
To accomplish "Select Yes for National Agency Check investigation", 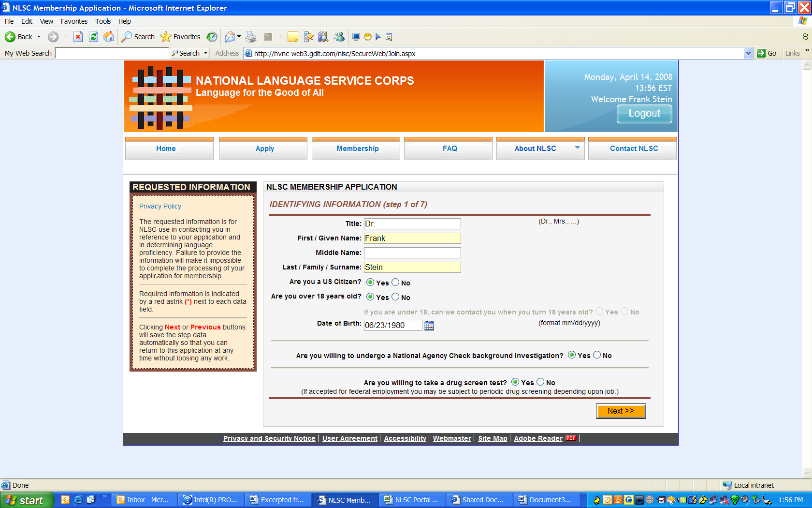I will pos(572,355).
